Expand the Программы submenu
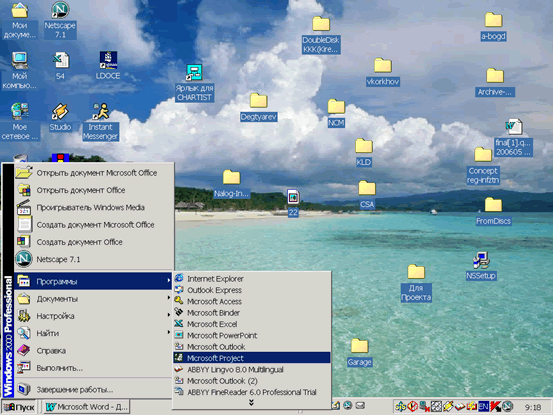Viewport: 554px width, 416px height. coord(93,281)
